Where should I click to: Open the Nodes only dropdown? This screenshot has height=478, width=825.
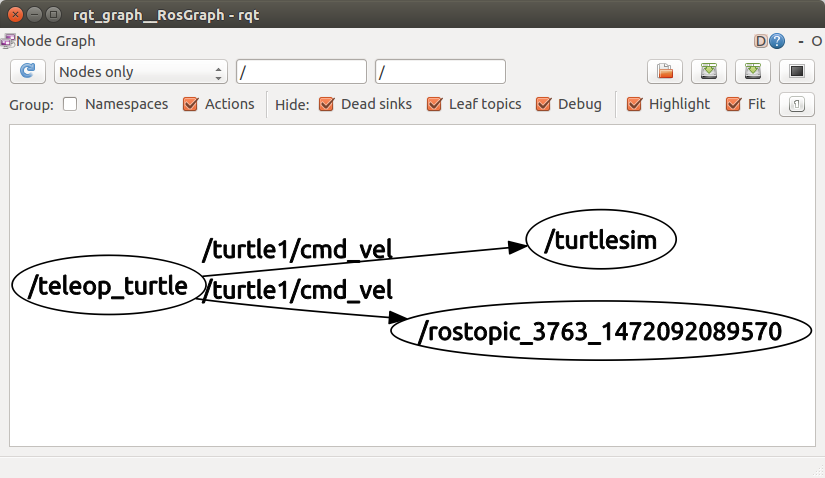point(141,72)
